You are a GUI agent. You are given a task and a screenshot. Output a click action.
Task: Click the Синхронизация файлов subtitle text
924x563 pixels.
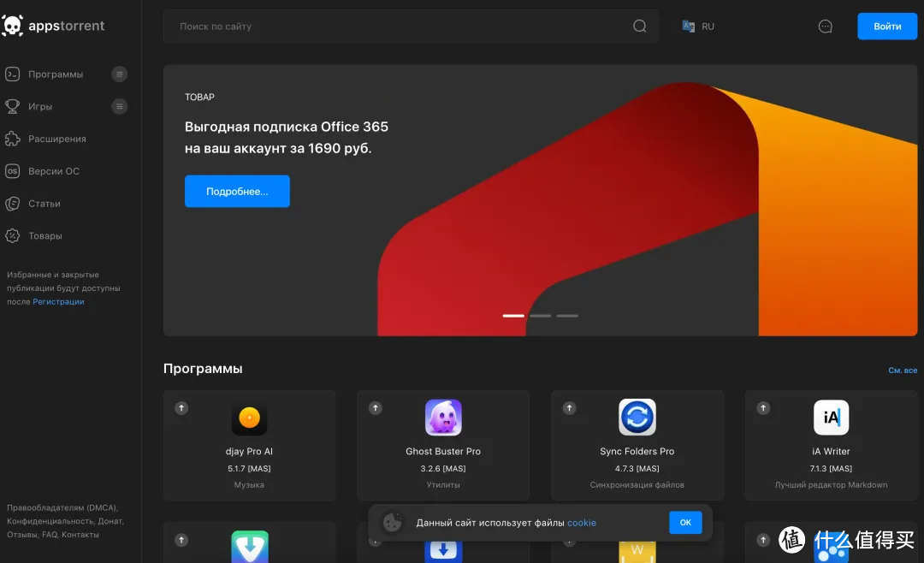tap(637, 484)
